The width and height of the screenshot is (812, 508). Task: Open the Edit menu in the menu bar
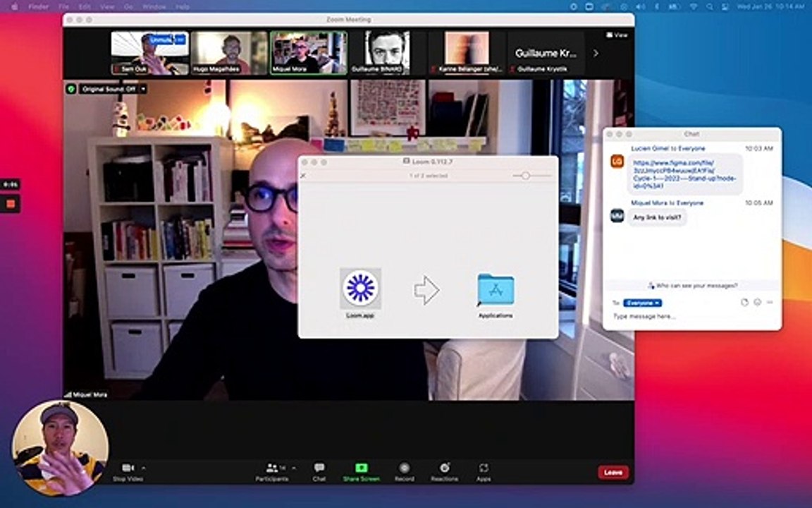click(x=85, y=7)
